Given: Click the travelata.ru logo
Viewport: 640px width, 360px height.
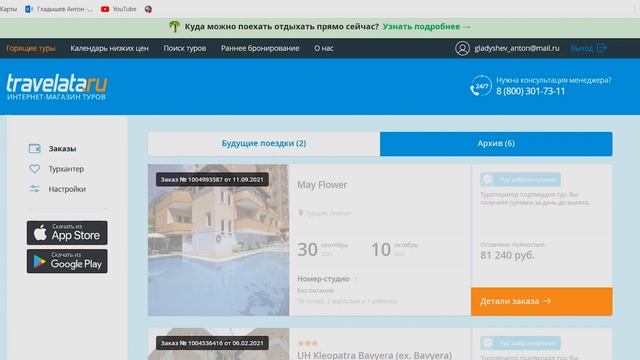Looking at the screenshot, I should coord(57,87).
